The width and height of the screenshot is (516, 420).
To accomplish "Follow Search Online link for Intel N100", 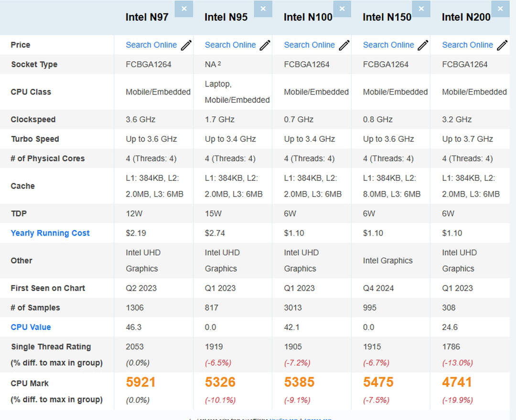I will coord(309,45).
